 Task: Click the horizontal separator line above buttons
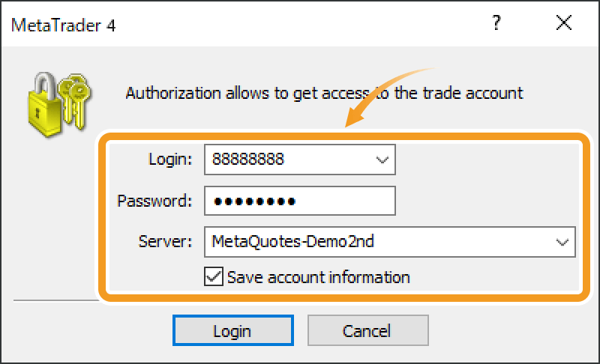click(x=52, y=302)
